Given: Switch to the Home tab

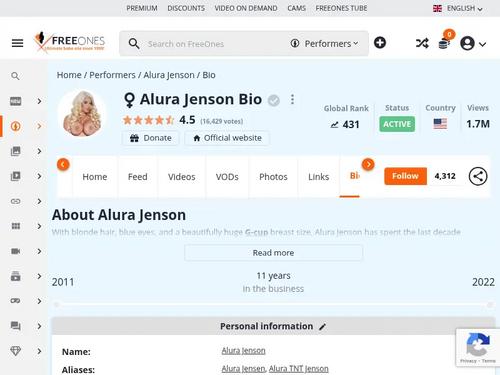Looking at the screenshot, I should click(95, 177).
